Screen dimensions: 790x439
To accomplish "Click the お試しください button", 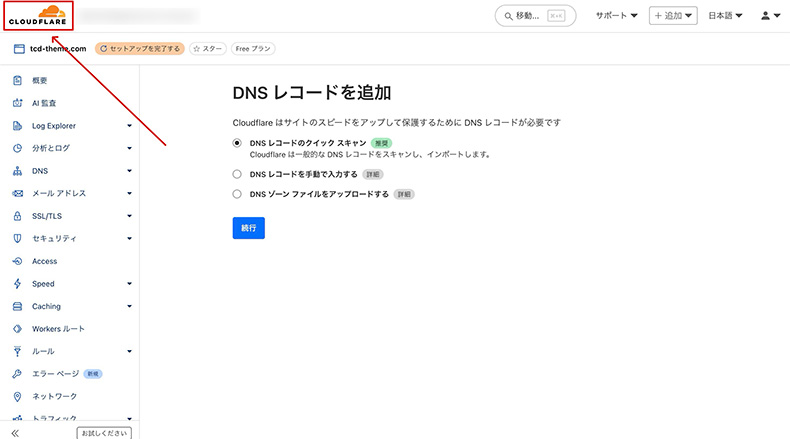I will pos(104,433).
